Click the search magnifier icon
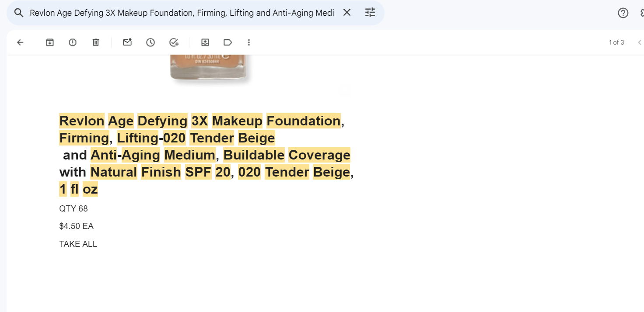 (x=18, y=13)
